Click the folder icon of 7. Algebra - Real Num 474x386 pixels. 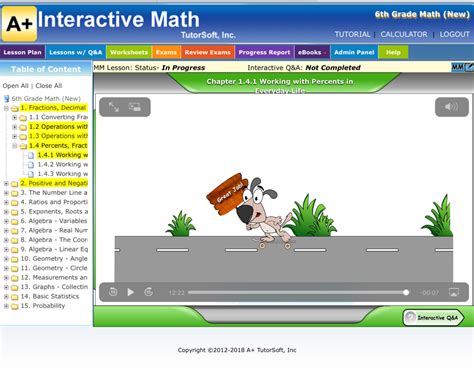(x=14, y=231)
